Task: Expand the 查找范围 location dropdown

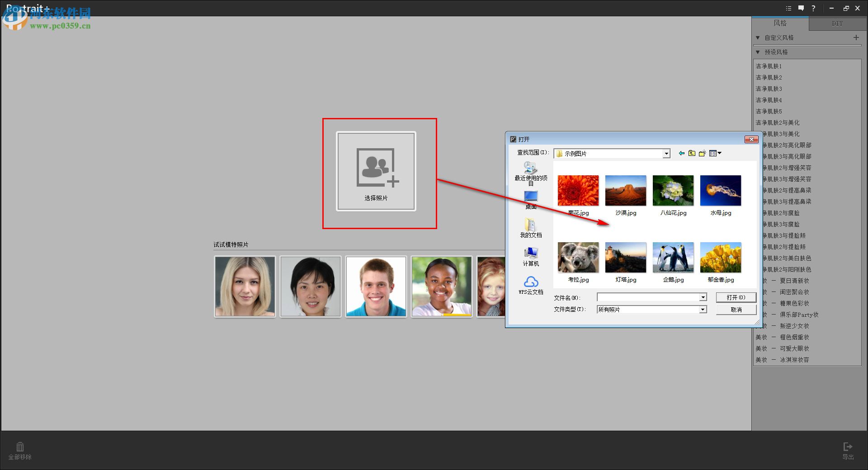Action: [x=666, y=154]
